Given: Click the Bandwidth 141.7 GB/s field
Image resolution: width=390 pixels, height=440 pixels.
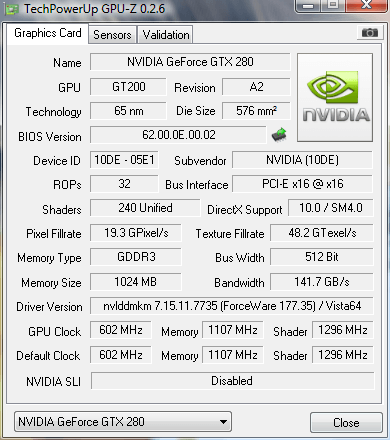Looking at the screenshot, I should click(322, 282).
